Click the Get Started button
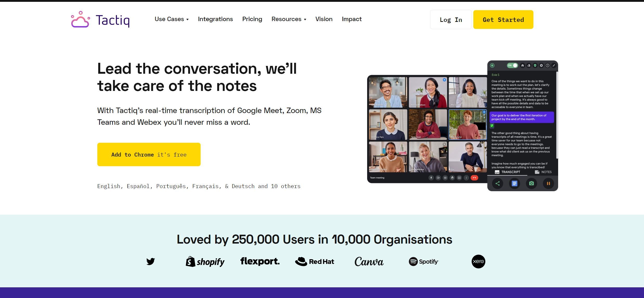The image size is (644, 298). click(503, 20)
